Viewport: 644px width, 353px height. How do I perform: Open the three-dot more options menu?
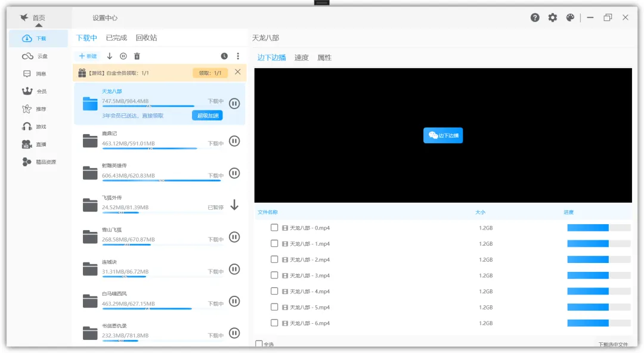(x=238, y=56)
